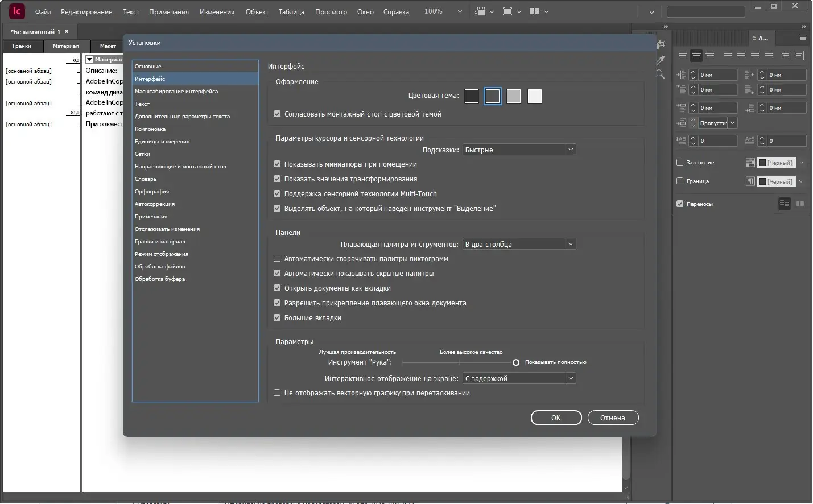
Task: Click the shading color grid icon
Action: 750,163
